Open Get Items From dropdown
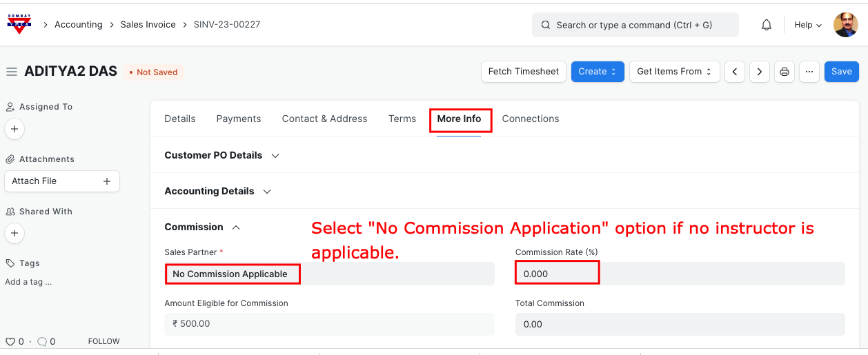Viewport: 868px width, 355px height. [674, 72]
